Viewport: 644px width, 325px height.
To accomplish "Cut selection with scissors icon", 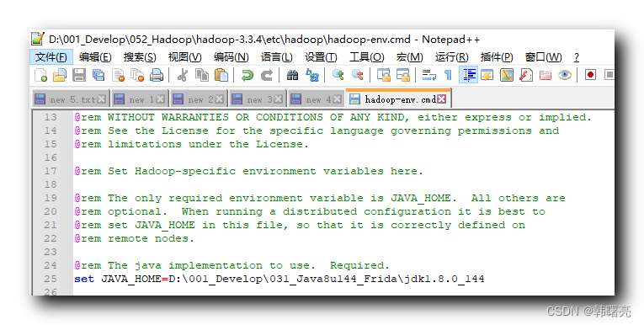I will pyautogui.click(x=183, y=75).
